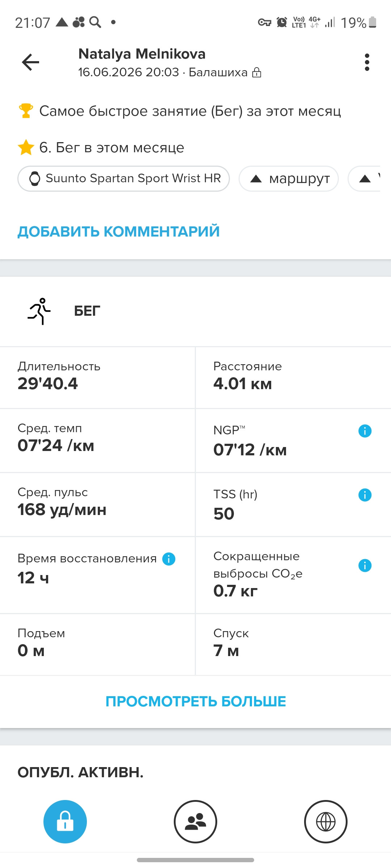Screen dimensions: 391x868
Task: Tap the yellow star icon
Action: [x=26, y=148]
